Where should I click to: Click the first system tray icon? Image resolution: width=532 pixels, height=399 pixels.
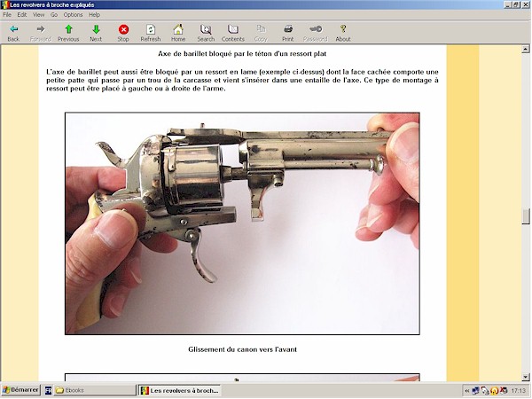click(475, 390)
